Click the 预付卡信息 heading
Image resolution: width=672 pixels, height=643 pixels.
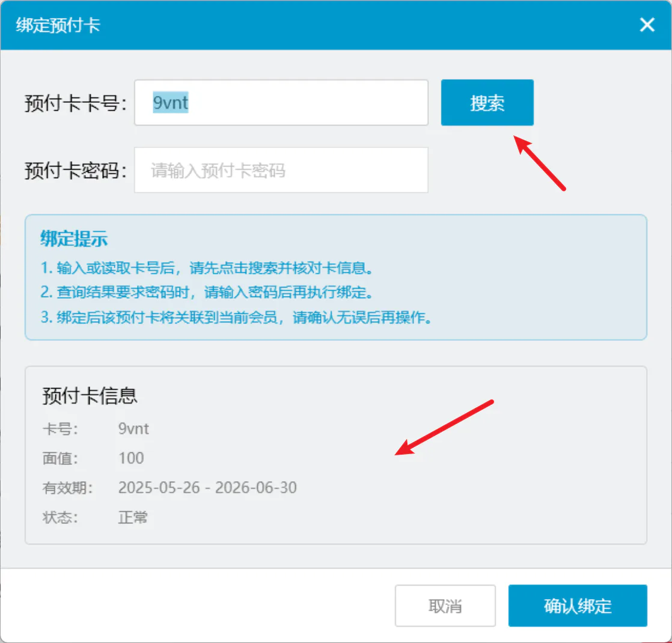pyautogui.click(x=90, y=396)
